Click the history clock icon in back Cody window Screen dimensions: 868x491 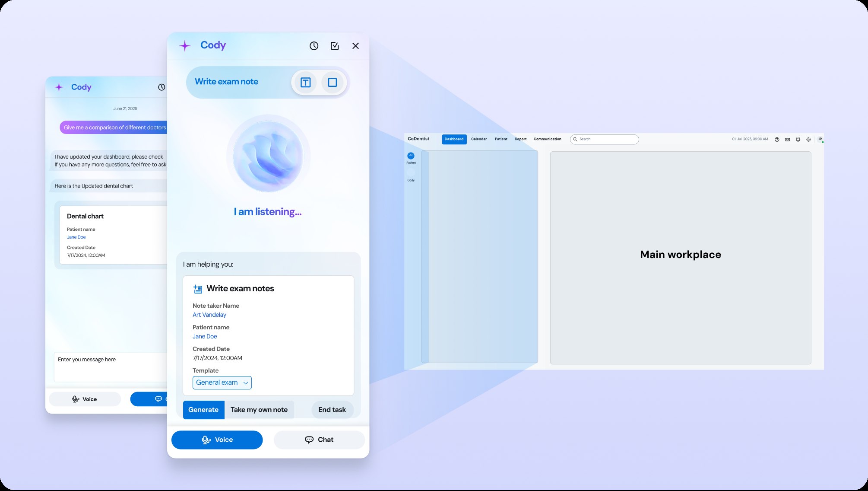(x=162, y=87)
